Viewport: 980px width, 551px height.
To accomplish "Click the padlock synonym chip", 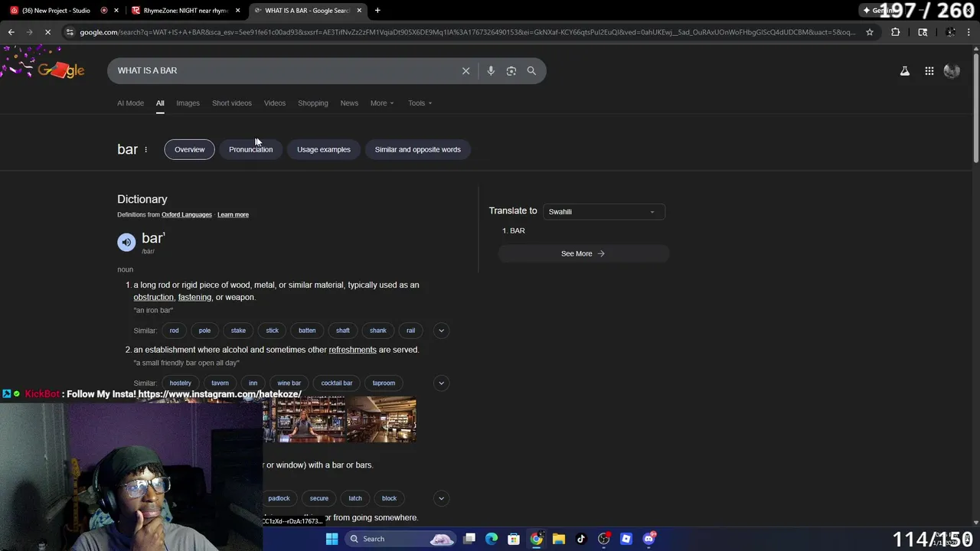I will (x=279, y=498).
